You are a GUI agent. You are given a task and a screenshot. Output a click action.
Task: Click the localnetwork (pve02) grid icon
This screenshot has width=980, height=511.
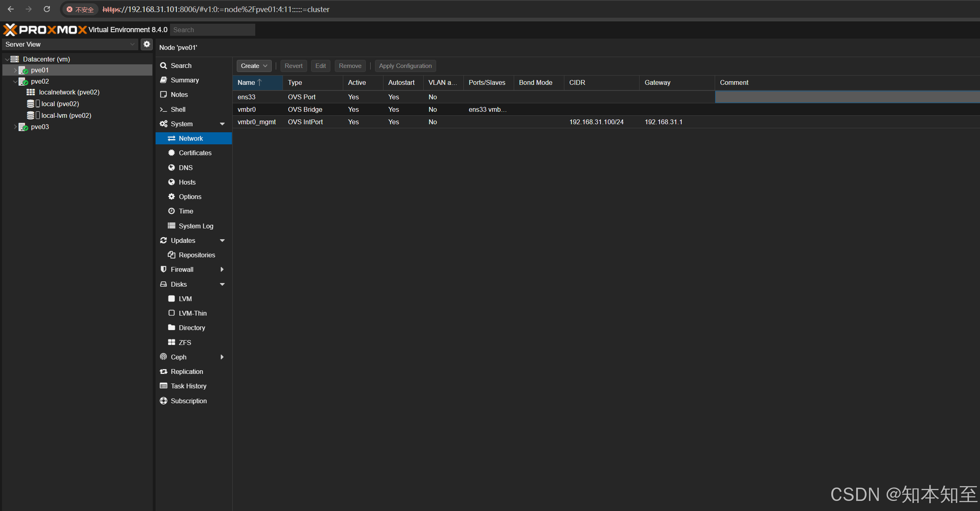[31, 92]
